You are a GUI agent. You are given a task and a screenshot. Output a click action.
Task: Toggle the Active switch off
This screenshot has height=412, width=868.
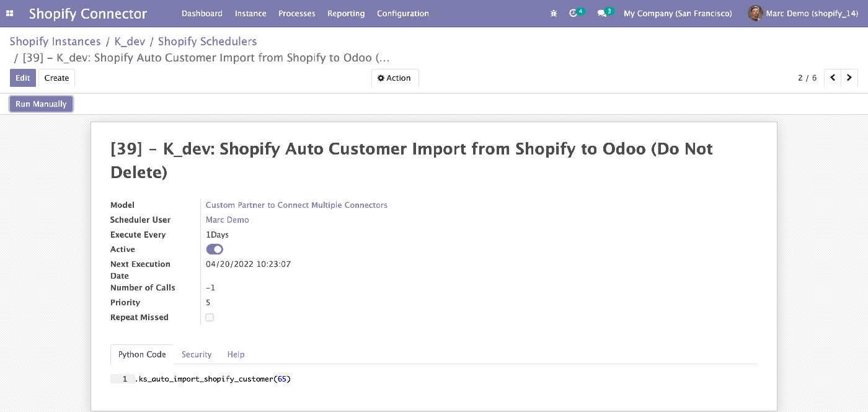pos(215,249)
